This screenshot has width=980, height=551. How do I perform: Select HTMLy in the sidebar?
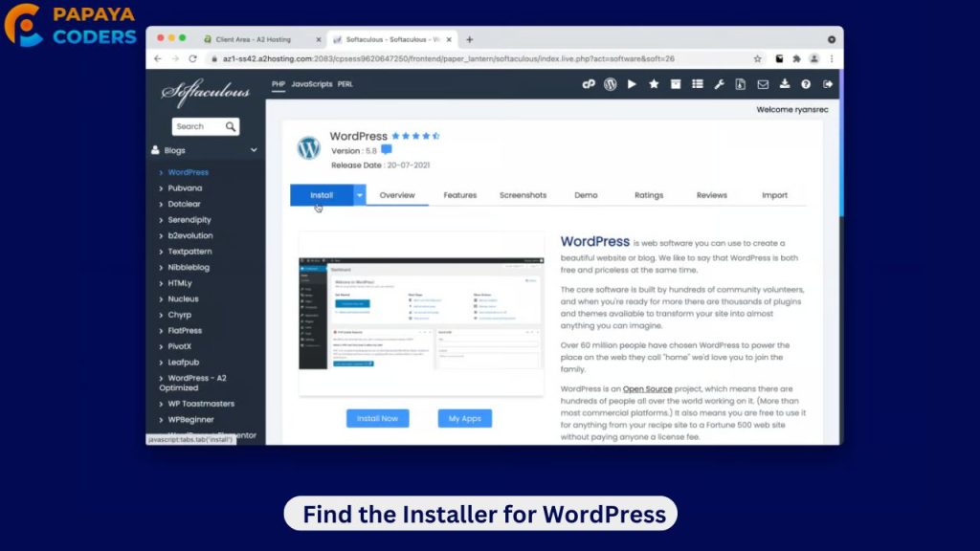tap(179, 283)
